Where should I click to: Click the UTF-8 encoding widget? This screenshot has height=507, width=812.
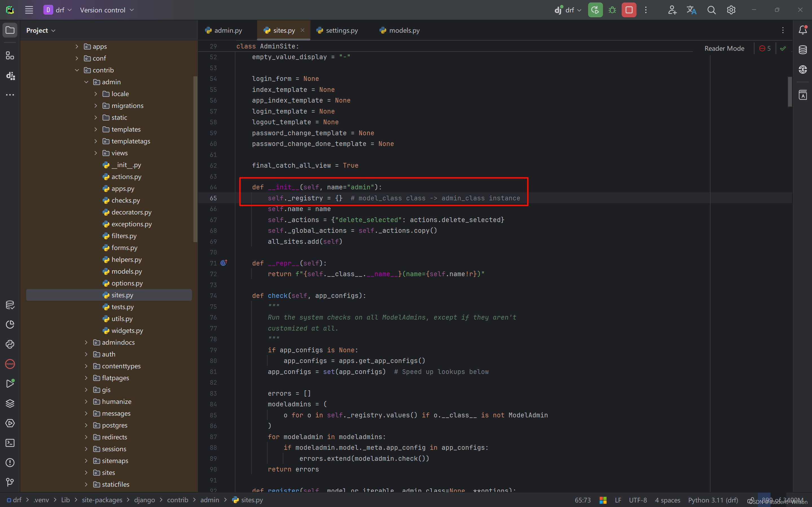638,500
